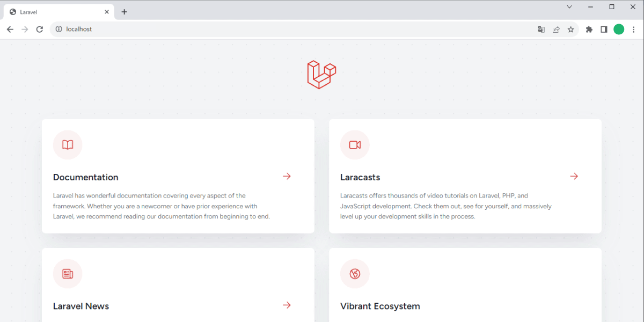The height and width of the screenshot is (322, 644).
Task: Click the Laravel logo at top
Action: 321,75
